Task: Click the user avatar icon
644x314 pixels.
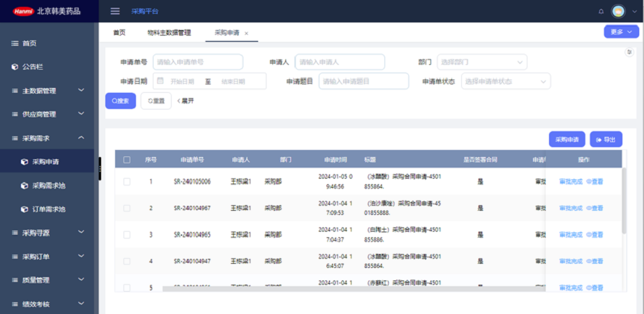Action: tap(618, 11)
